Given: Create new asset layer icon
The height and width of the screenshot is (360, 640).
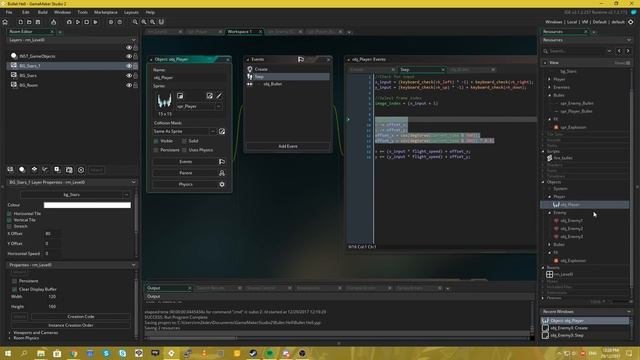Looking at the screenshot, I should tap(57, 170).
